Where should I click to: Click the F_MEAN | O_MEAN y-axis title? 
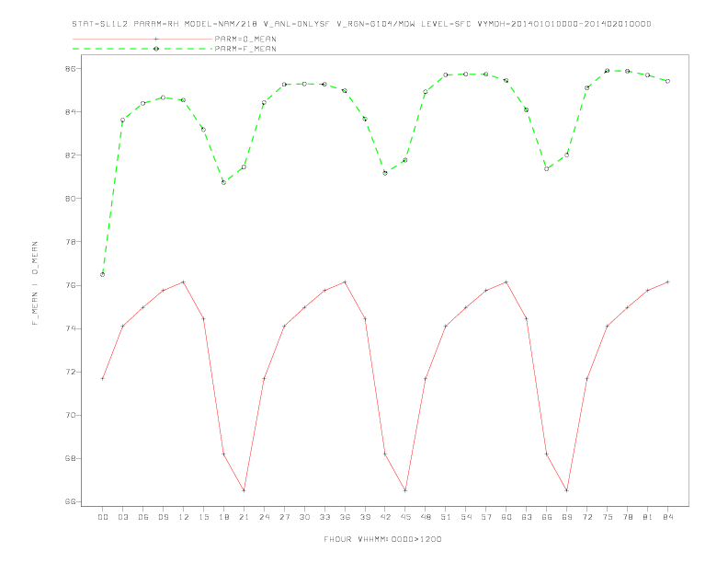tap(35, 283)
